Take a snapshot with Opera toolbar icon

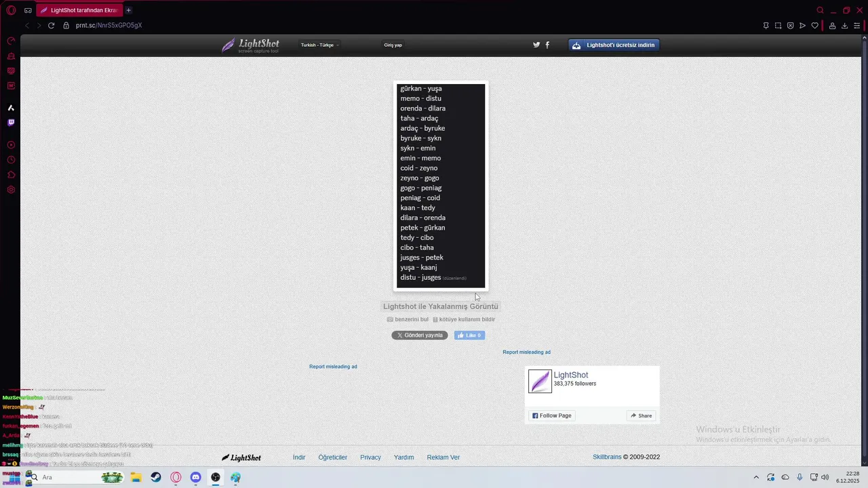click(778, 26)
